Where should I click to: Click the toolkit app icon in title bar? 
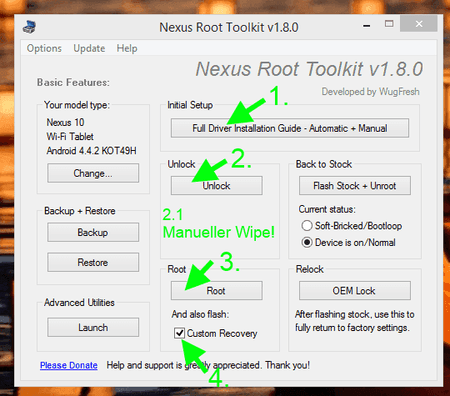coord(30,27)
